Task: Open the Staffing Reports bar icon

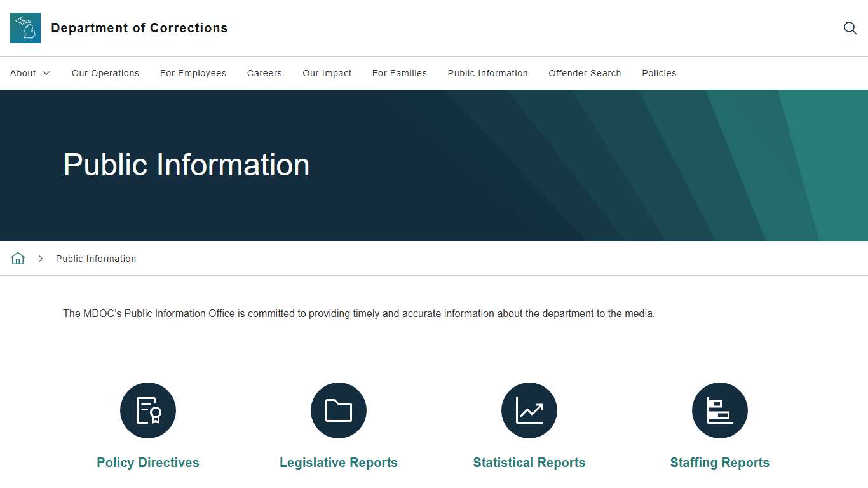Action: pos(720,410)
